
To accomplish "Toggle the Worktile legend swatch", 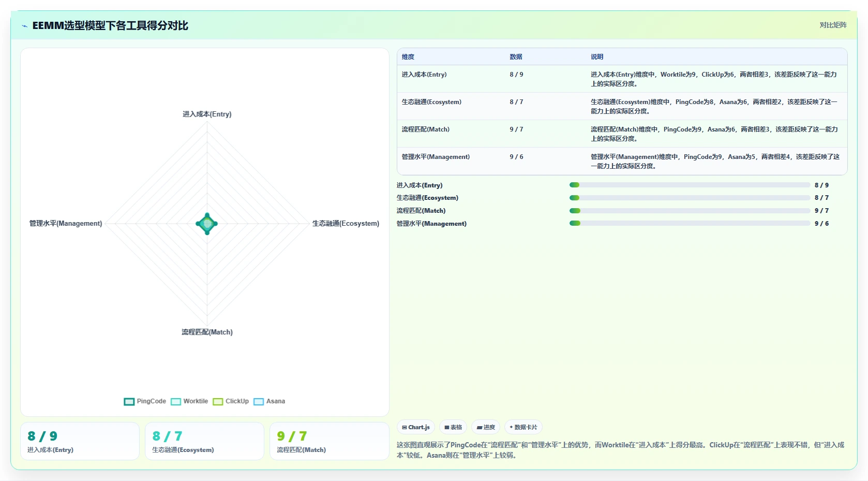I will pyautogui.click(x=176, y=401).
